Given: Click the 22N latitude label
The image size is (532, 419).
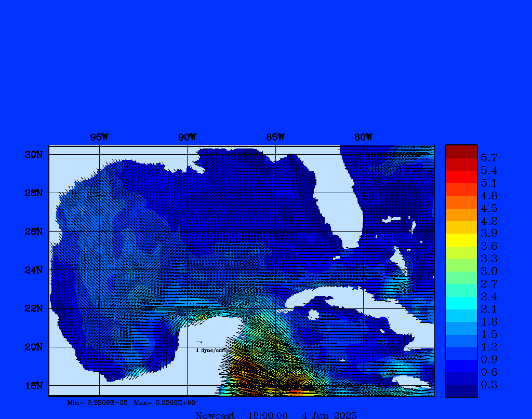Looking at the screenshot, I should tap(33, 308).
